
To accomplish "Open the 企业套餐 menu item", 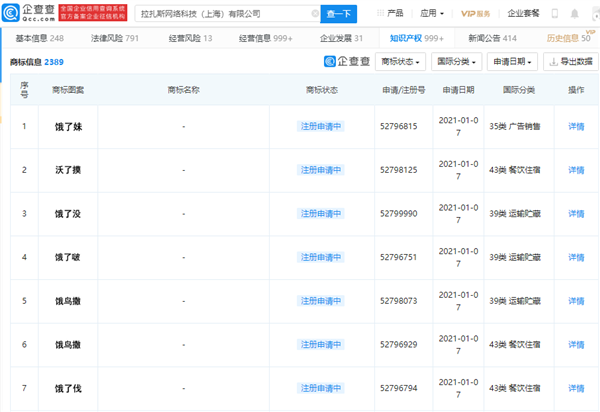I will tap(523, 13).
